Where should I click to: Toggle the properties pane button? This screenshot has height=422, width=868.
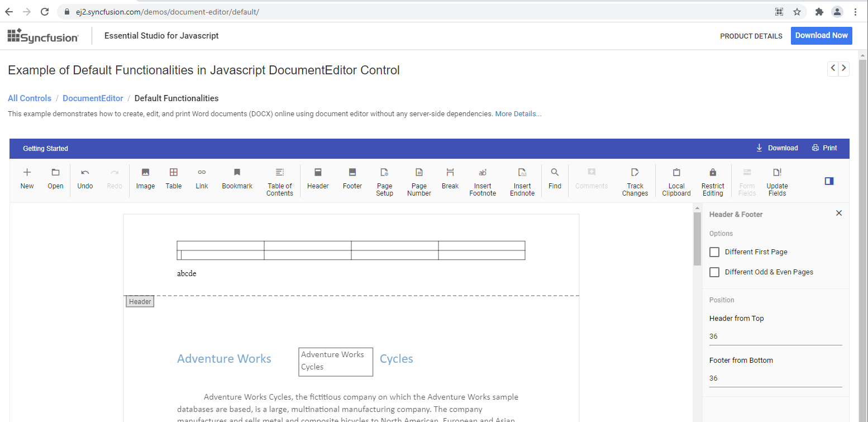829,181
